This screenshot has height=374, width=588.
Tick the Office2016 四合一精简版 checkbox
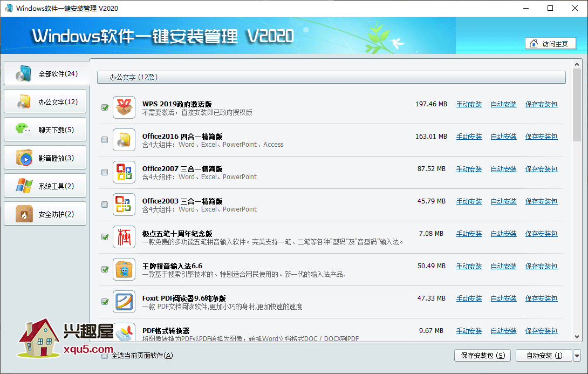pos(105,140)
